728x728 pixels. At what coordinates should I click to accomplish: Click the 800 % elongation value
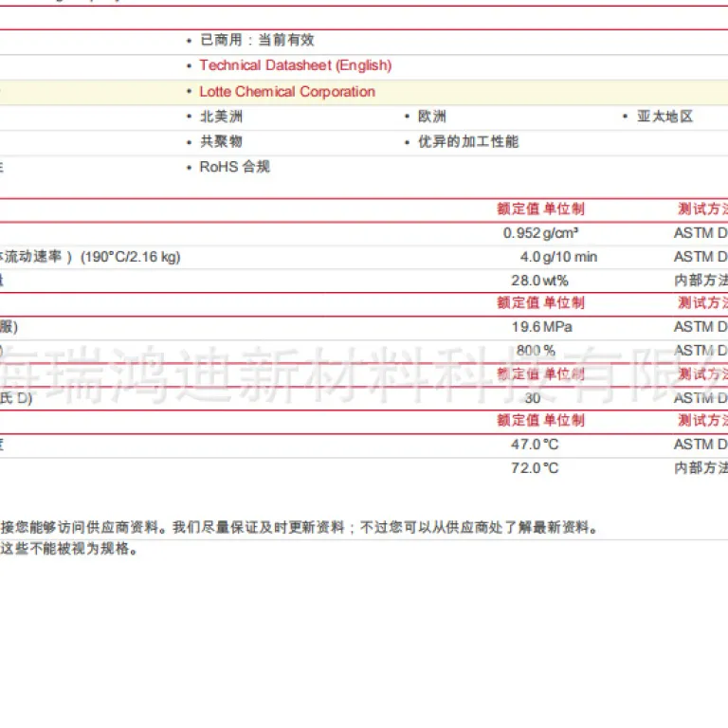536,351
